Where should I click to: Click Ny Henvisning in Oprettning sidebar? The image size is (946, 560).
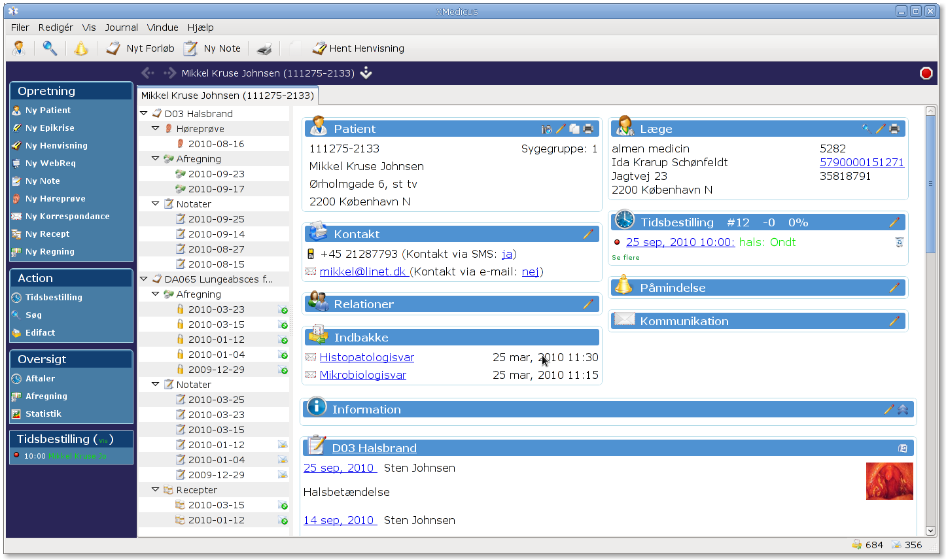[56, 146]
